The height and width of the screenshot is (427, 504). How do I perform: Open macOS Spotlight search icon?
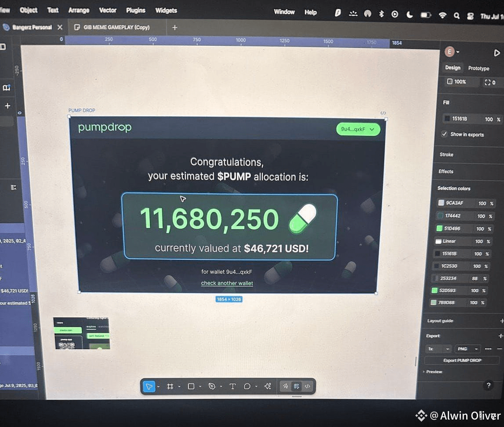click(457, 15)
